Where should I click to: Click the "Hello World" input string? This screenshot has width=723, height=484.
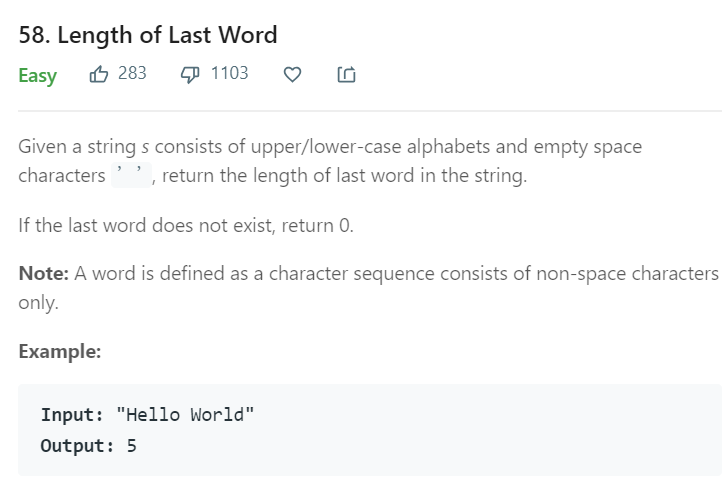(x=185, y=415)
